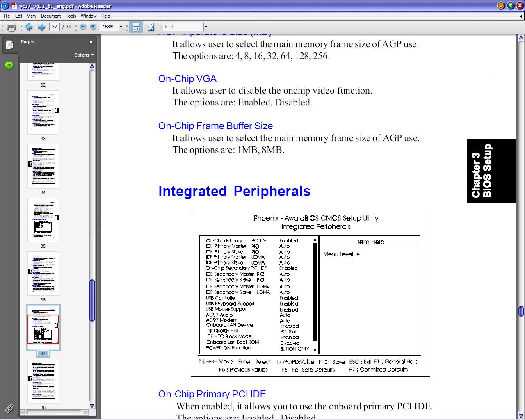Click inside the Find text box
Viewport: 525px width, 420px height.
[183, 27]
